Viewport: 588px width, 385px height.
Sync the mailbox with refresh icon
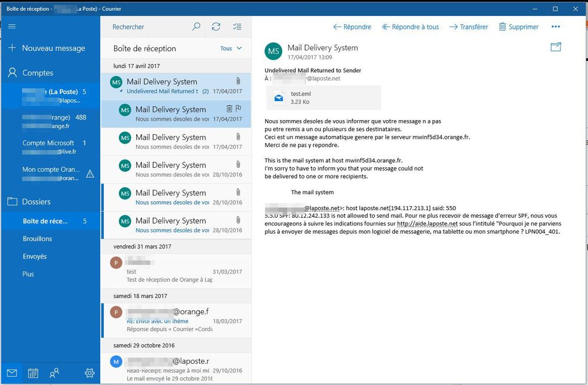216,26
